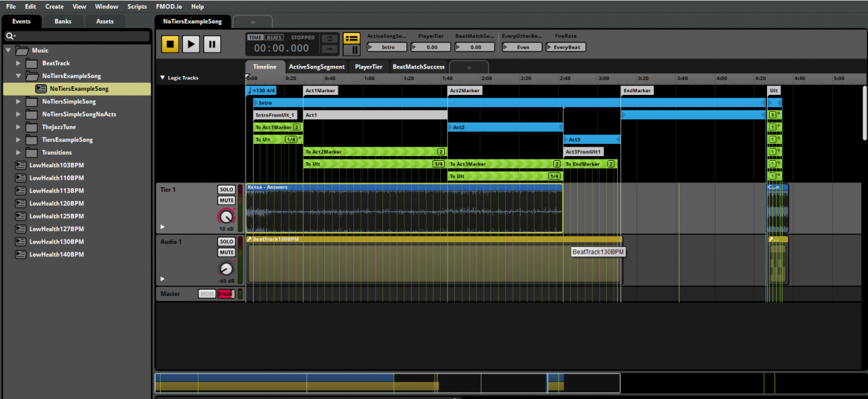Image resolution: width=868 pixels, height=399 pixels.
Task: Open the Scripts menu
Action: [x=137, y=7]
